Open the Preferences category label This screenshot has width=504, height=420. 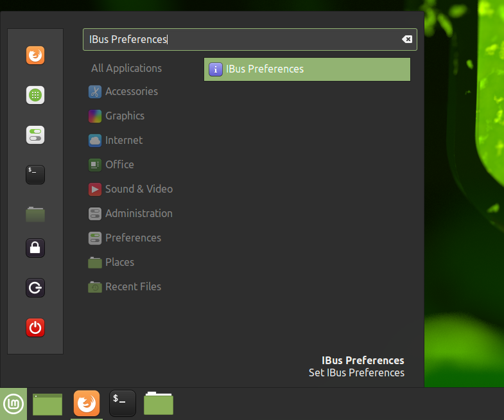(x=133, y=238)
